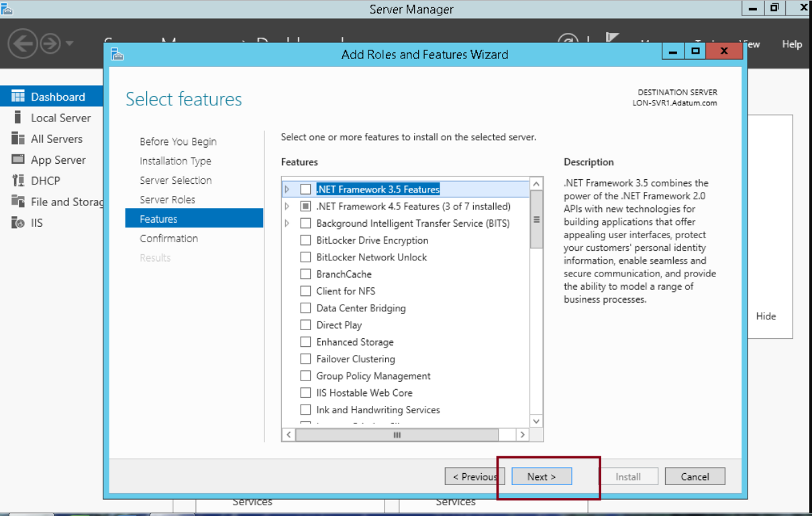Check Background Intelligent Transfer Service (BITS)

tap(305, 223)
